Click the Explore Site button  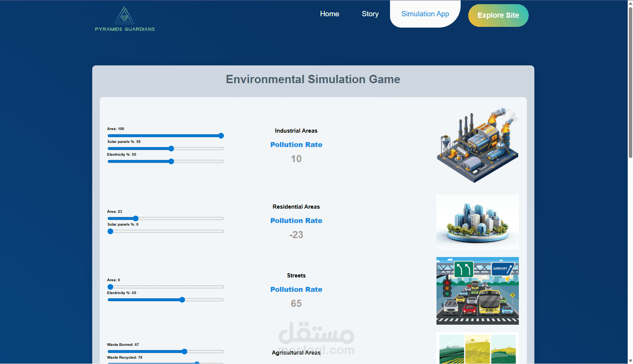tap(498, 15)
